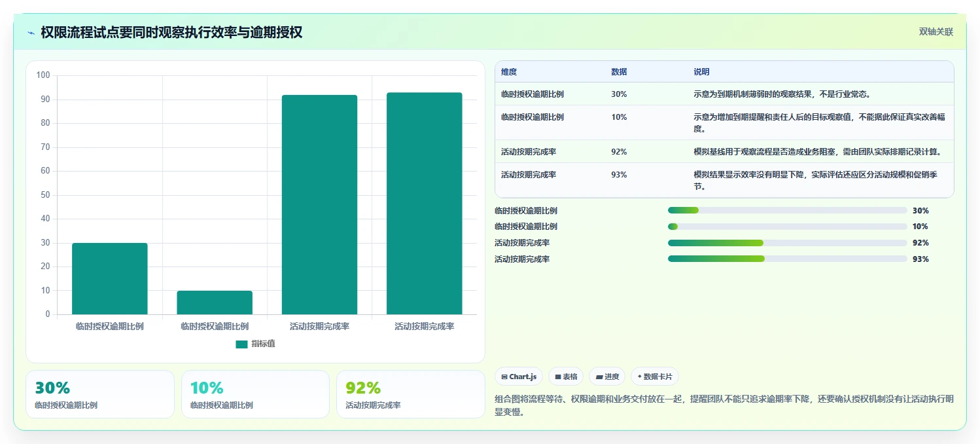Click the y-axis label 50
Viewport: 980px width, 444px height.
pos(45,195)
